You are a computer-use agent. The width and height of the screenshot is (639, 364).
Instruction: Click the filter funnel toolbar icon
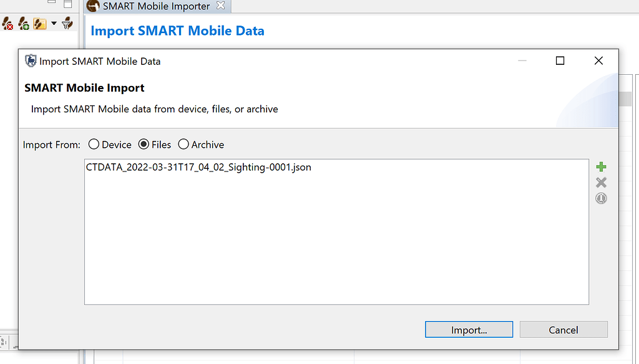tap(67, 24)
